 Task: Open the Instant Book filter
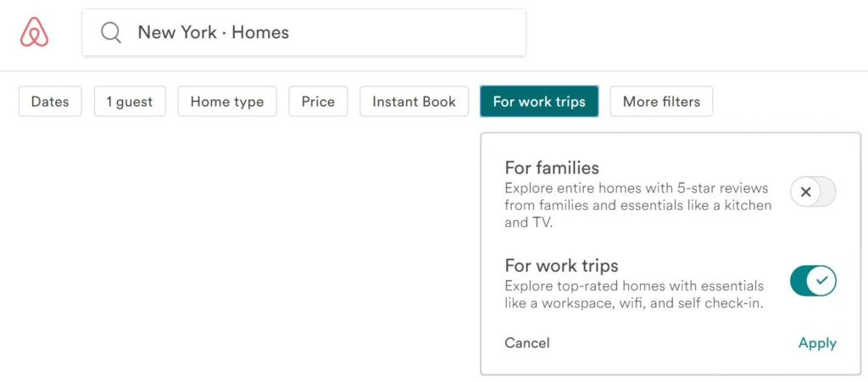(414, 102)
